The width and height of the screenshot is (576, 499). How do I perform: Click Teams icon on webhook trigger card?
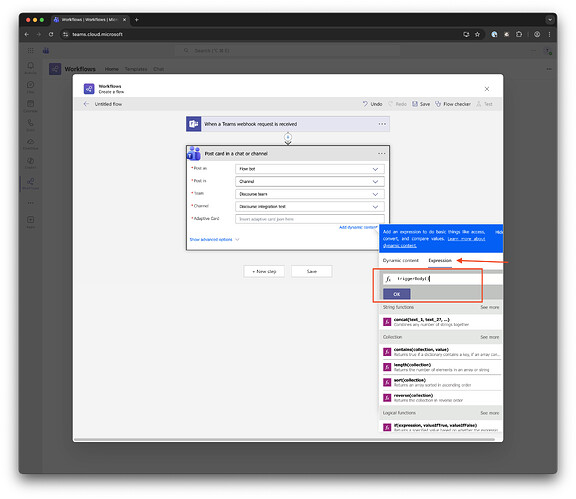(x=193, y=124)
